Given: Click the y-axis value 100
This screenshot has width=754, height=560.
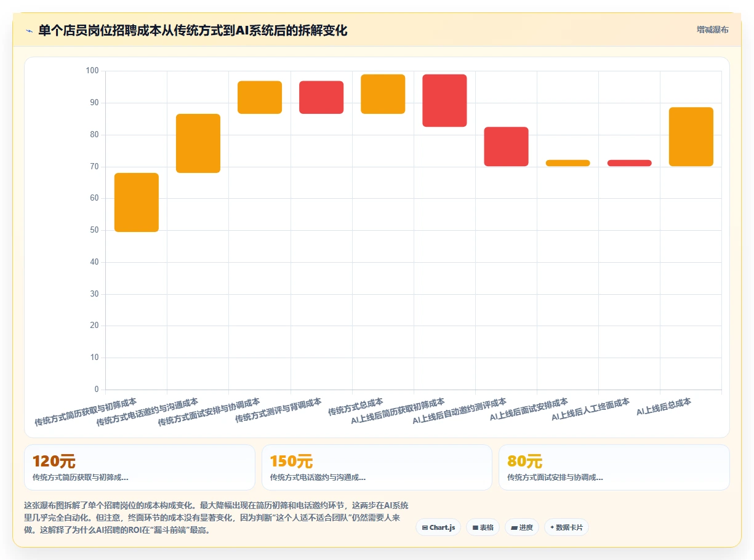Looking at the screenshot, I should pyautogui.click(x=92, y=71).
